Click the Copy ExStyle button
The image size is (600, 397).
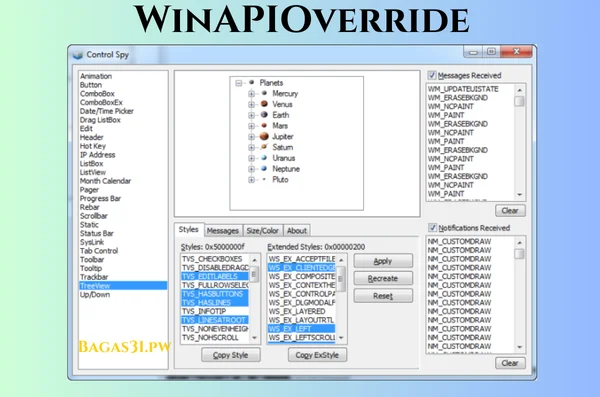(317, 355)
